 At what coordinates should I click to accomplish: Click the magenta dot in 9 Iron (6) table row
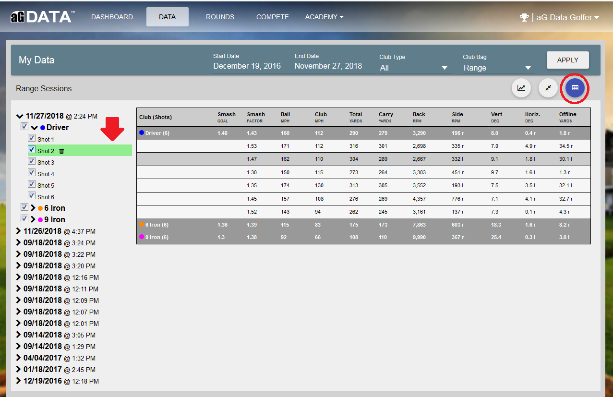click(x=142, y=237)
